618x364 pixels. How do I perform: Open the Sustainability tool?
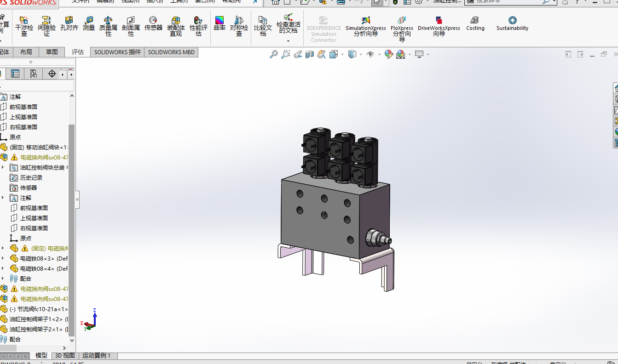[512, 24]
